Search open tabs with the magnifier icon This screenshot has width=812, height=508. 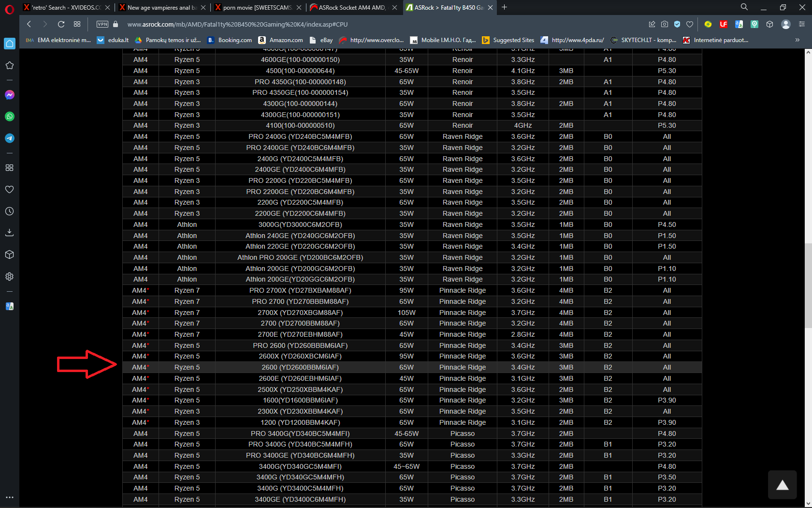pos(744,7)
